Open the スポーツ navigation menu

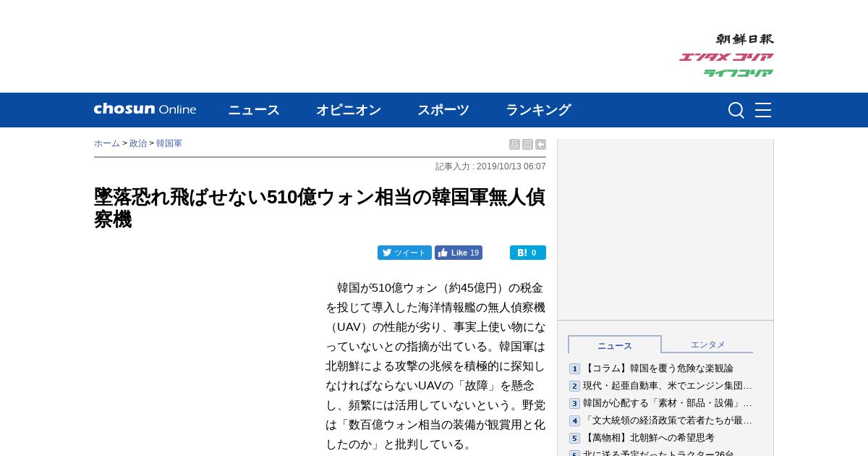[443, 110]
